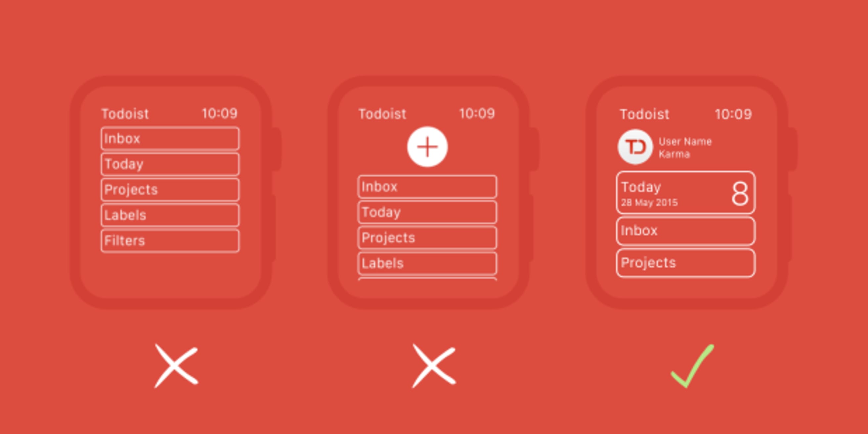Select Inbox menu item on first watch
The height and width of the screenshot is (434, 868).
tap(169, 143)
